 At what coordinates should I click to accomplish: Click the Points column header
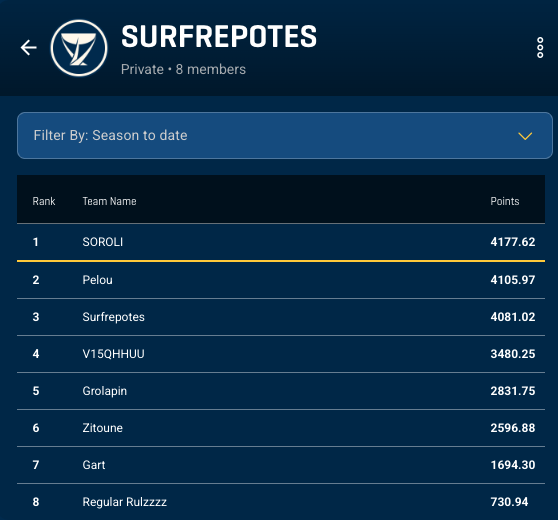coord(505,201)
